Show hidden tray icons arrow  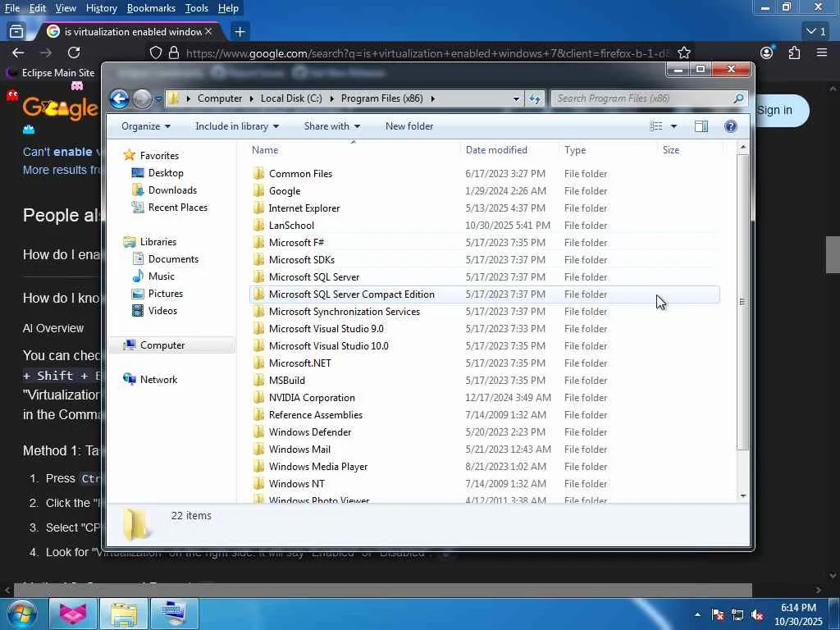coord(697,615)
